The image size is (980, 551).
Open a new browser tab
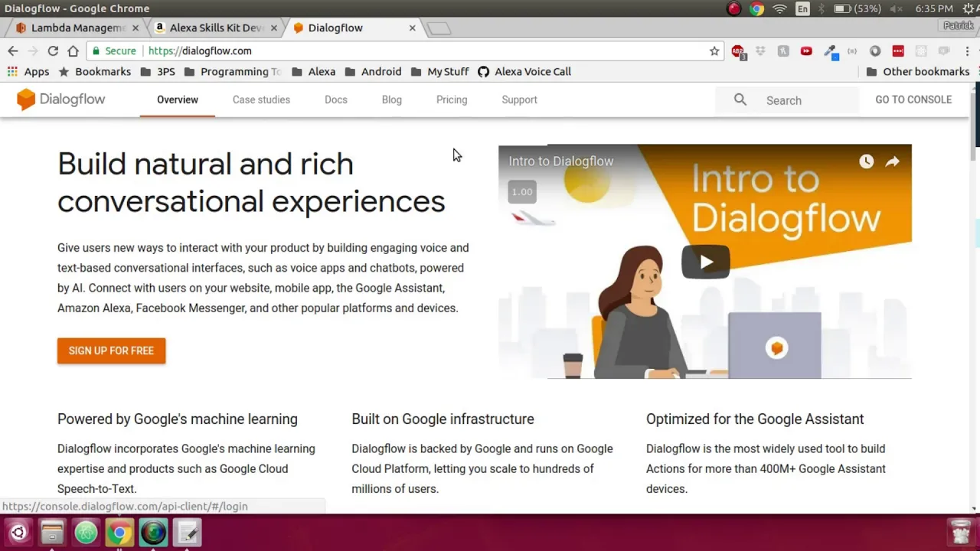point(438,28)
